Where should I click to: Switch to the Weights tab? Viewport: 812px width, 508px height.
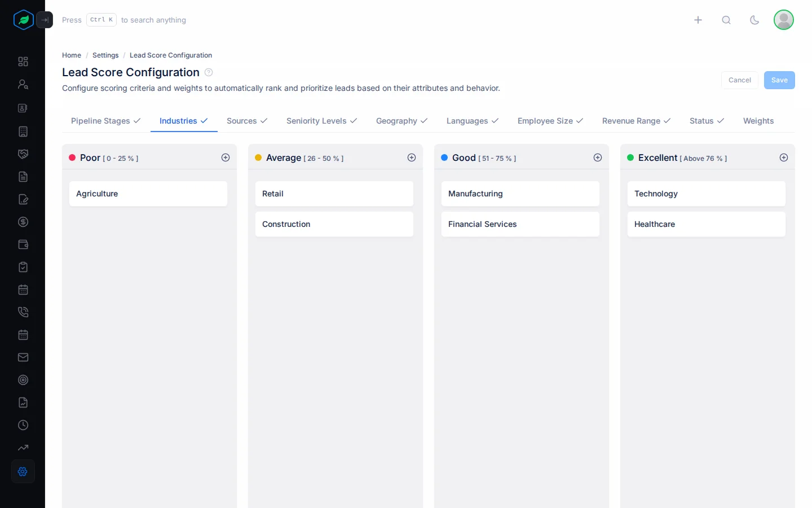click(x=758, y=121)
